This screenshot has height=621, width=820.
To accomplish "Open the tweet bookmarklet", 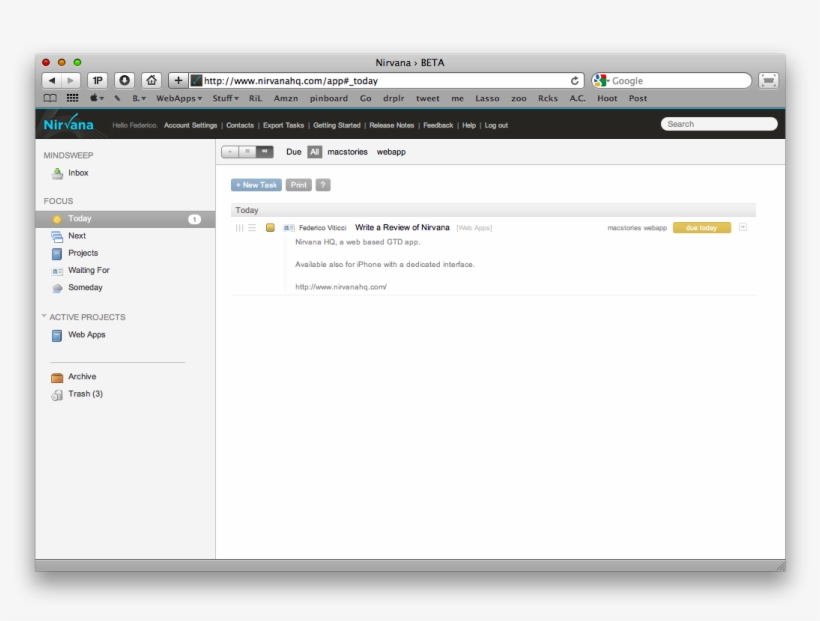I will [427, 98].
